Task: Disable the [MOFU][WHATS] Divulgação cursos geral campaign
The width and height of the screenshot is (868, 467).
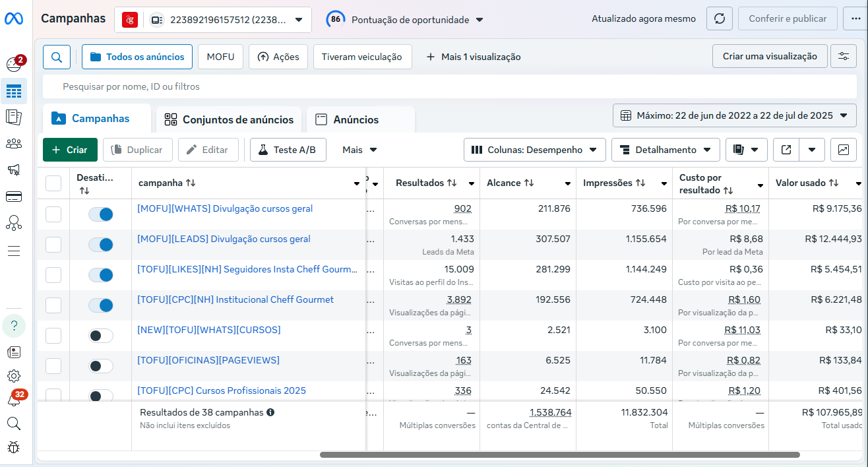Action: 101,214
